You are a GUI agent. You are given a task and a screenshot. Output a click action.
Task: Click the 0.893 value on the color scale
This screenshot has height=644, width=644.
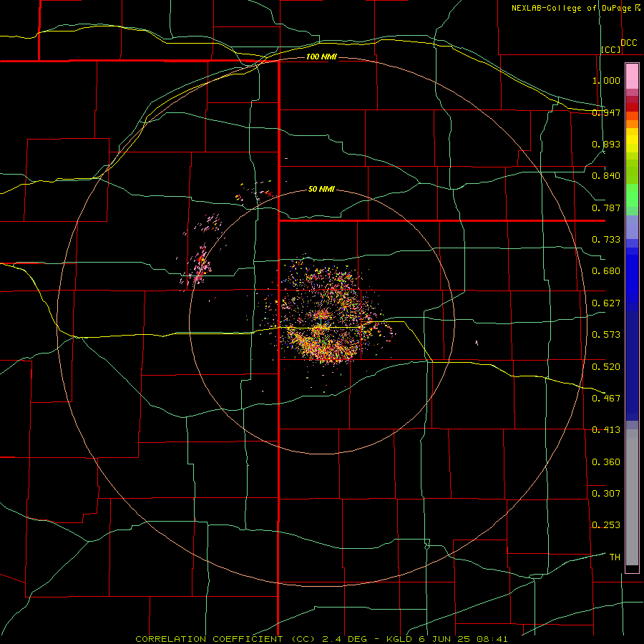tap(606, 144)
